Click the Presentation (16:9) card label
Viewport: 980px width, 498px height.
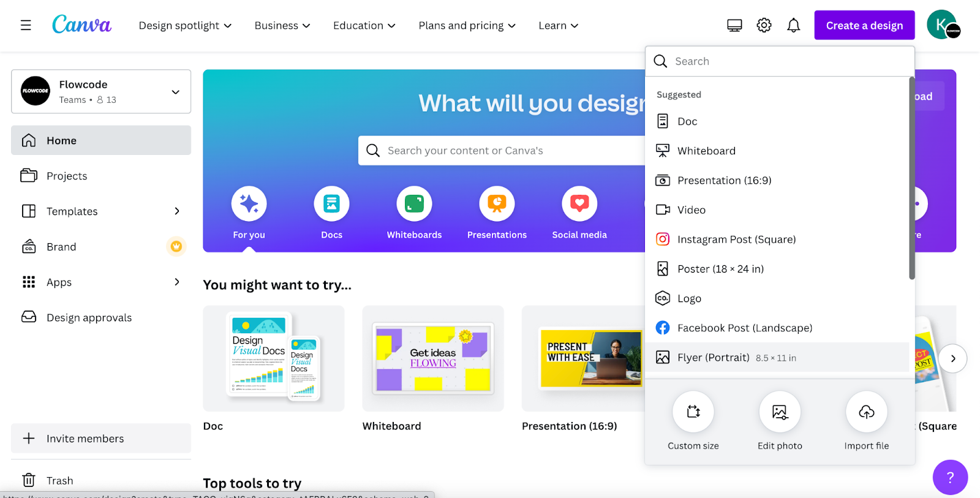coord(569,426)
